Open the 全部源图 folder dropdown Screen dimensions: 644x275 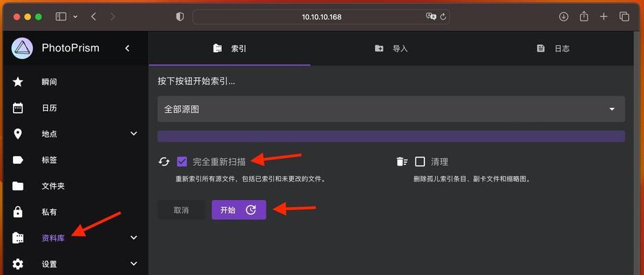pyautogui.click(x=391, y=109)
